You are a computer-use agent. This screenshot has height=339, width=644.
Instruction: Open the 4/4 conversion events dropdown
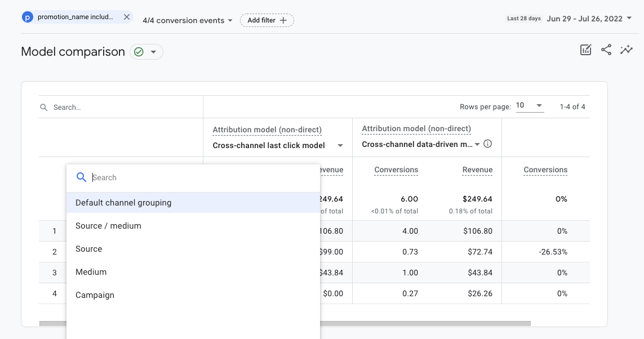[188, 20]
